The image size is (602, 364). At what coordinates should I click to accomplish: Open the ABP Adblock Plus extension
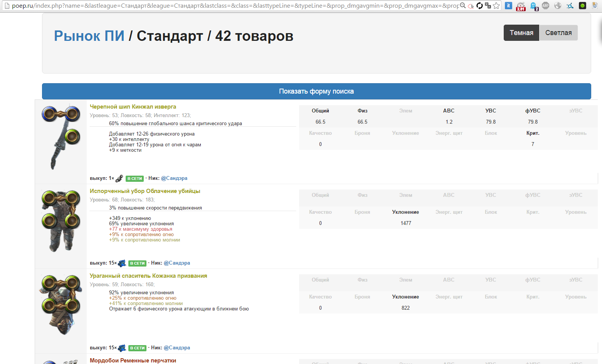[x=545, y=5]
